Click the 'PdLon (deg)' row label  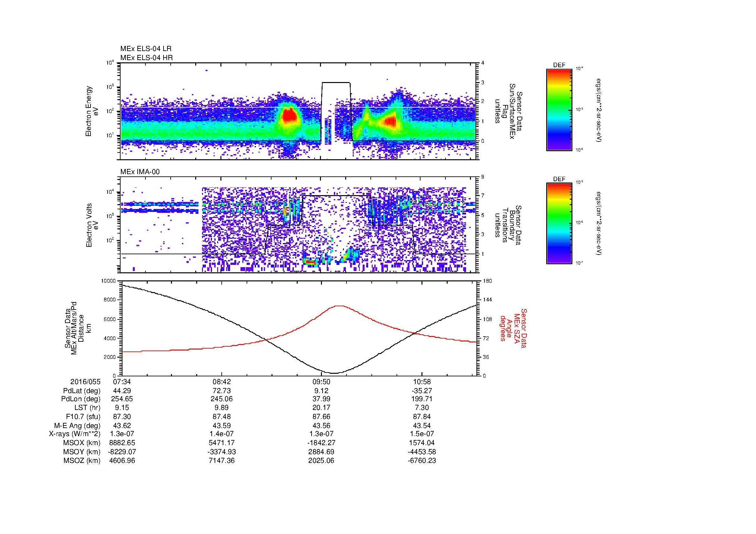click(81, 399)
